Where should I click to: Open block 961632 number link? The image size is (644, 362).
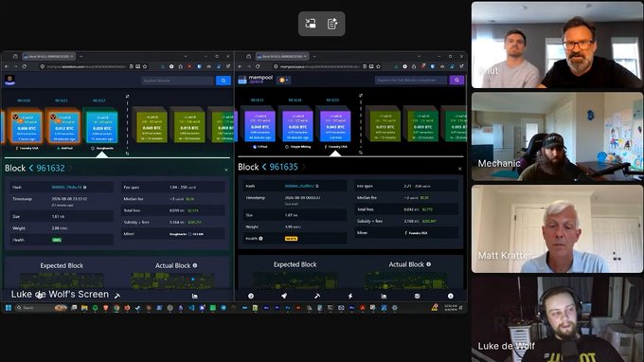pos(50,168)
